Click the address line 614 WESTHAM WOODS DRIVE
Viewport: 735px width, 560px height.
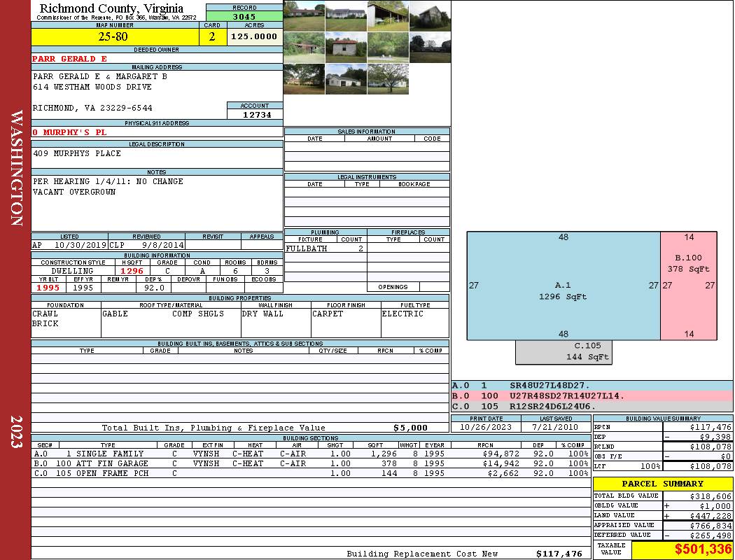point(92,87)
